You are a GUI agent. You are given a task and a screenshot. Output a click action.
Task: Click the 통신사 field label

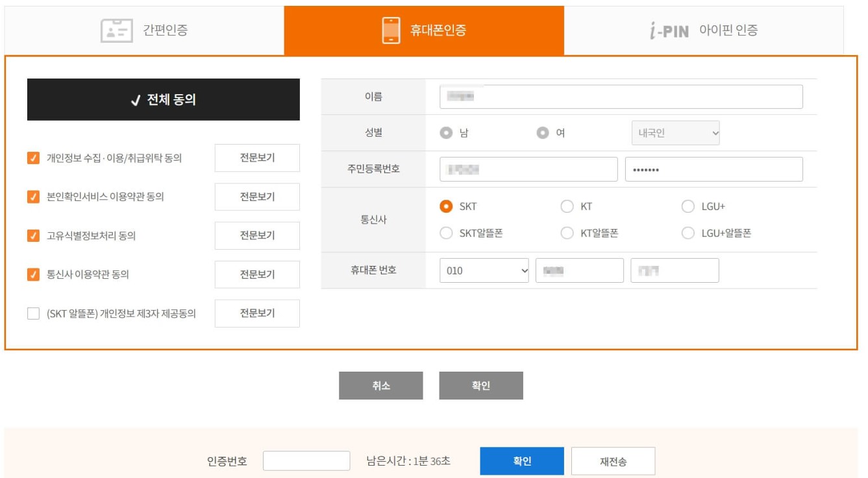373,220
